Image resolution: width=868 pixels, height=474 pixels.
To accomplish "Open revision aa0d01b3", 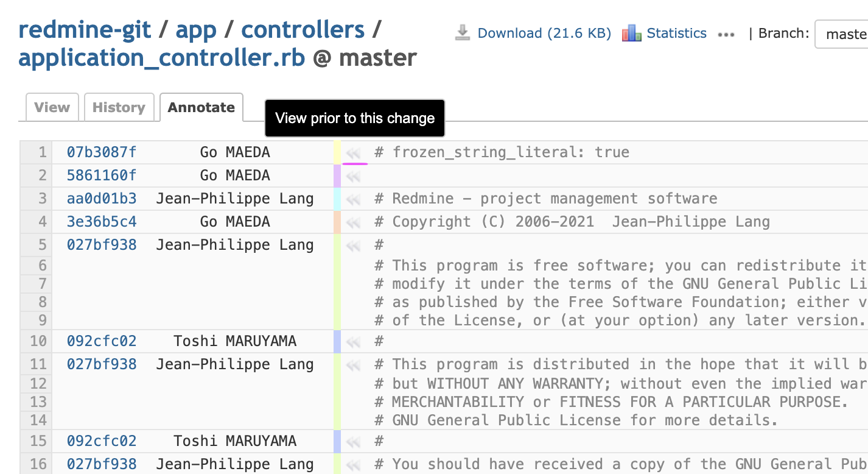I will 102,199.
